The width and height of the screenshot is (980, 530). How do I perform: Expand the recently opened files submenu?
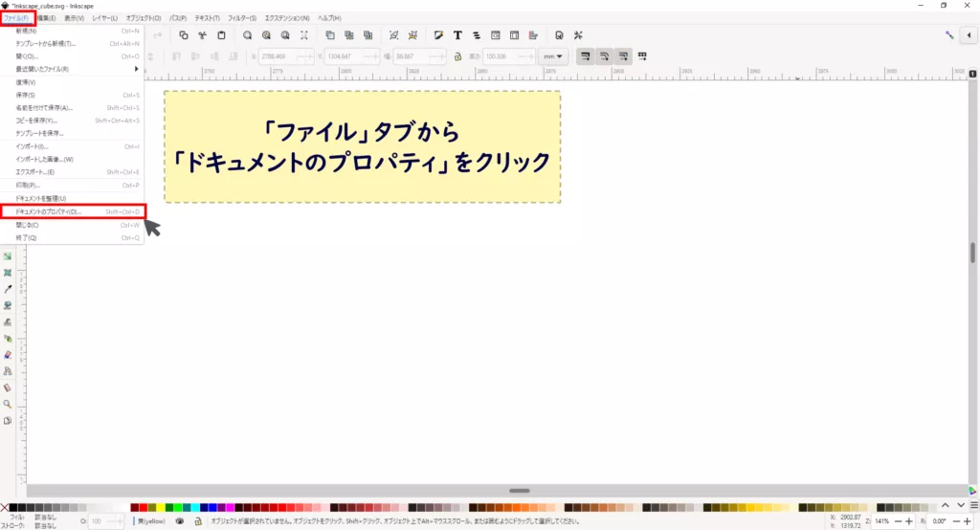tap(72, 69)
